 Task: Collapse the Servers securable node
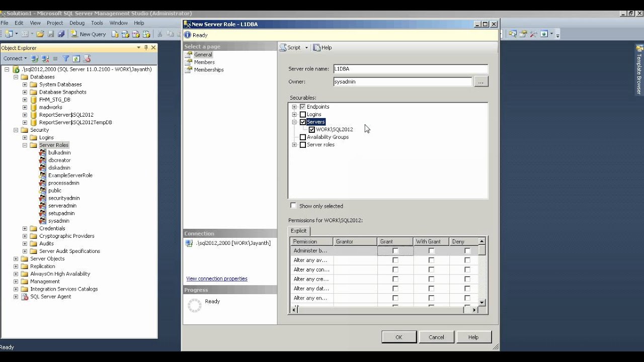294,122
